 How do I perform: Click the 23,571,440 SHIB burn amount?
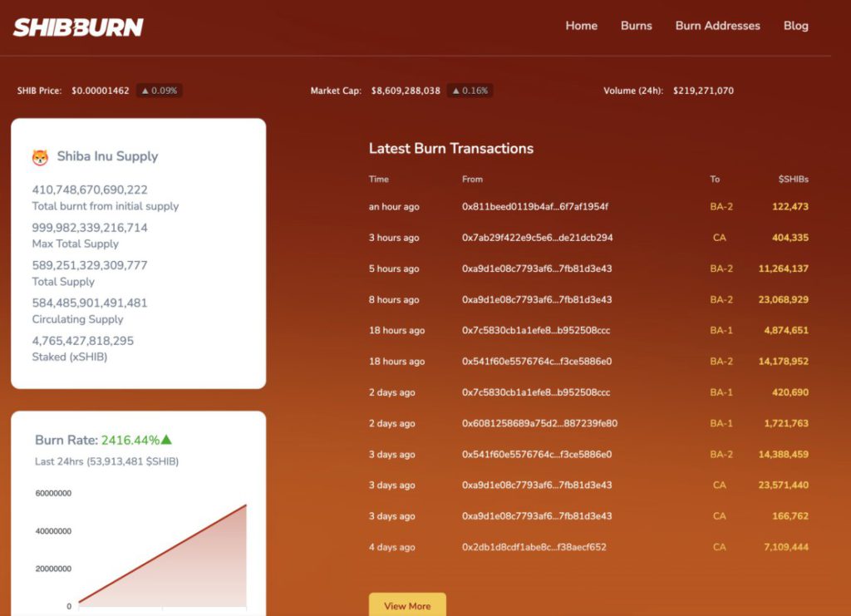784,485
